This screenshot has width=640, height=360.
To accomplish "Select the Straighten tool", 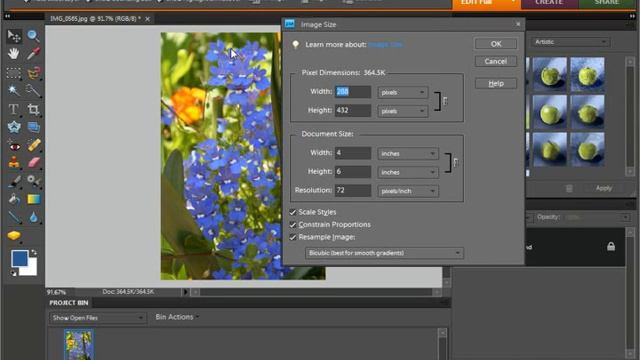I will pos(33,127).
